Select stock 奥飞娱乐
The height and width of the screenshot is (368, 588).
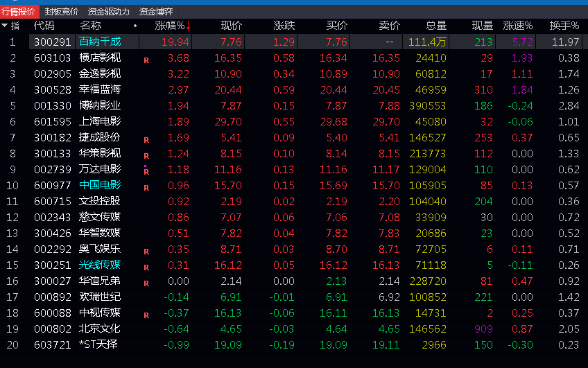pos(100,249)
